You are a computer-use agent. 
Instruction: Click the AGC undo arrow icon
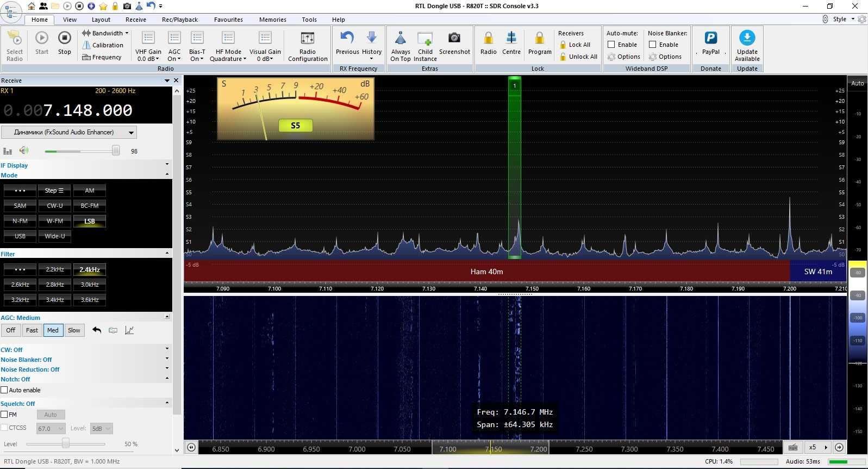click(97, 330)
